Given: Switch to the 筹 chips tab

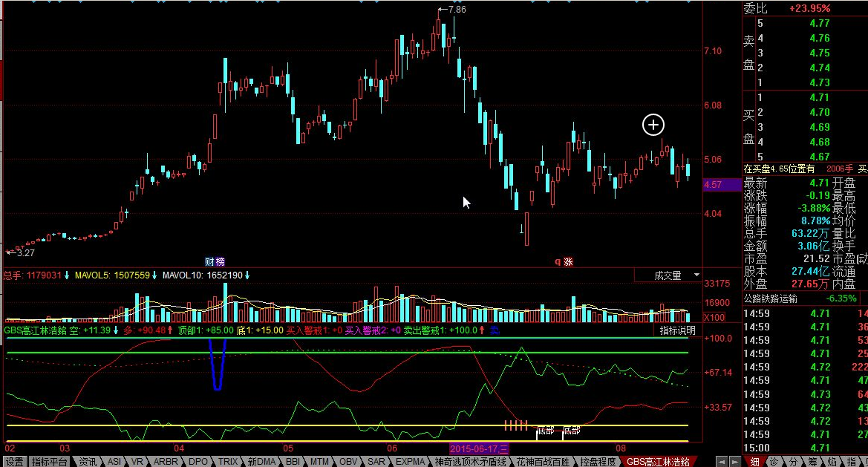Looking at the screenshot, I should pos(812,462).
